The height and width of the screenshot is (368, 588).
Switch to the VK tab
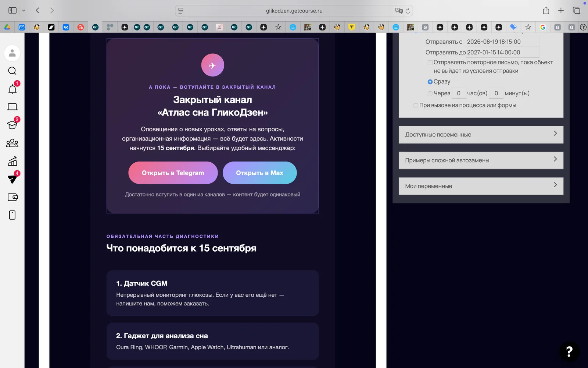pos(66,27)
